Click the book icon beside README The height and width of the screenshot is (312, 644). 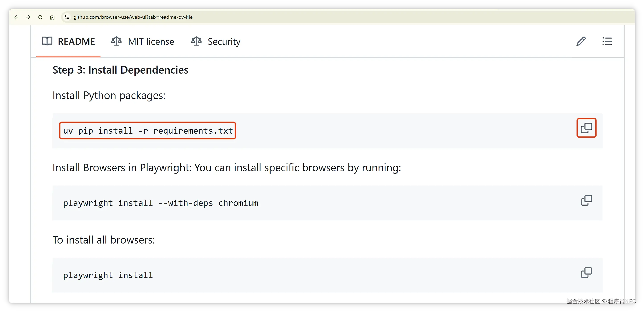click(x=47, y=41)
